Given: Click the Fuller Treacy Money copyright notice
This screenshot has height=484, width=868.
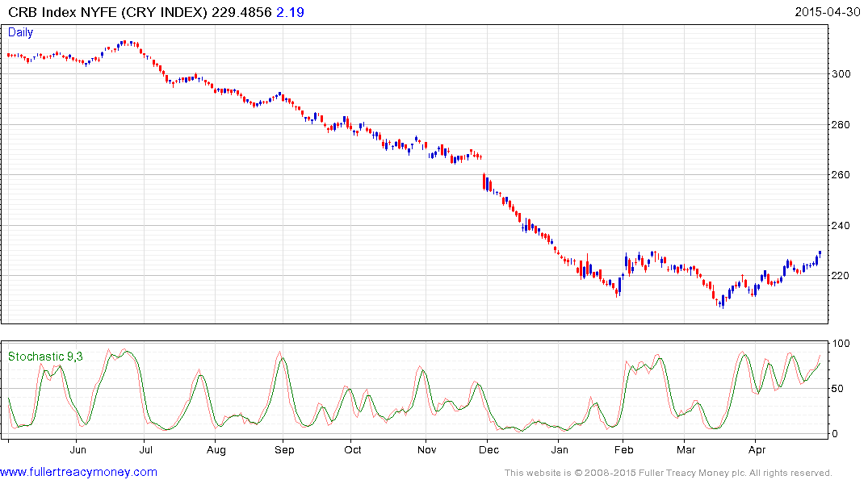Looking at the screenshot, I should (668, 473).
